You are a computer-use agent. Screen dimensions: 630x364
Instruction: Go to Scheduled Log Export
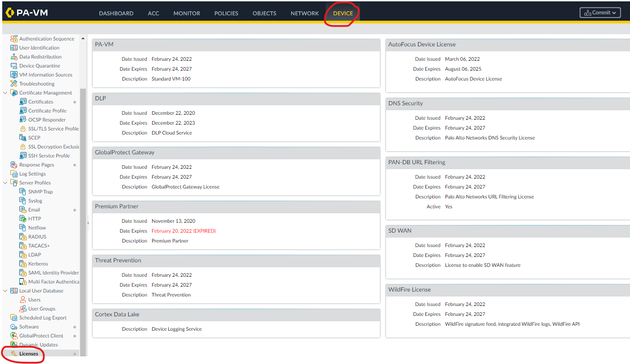pyautogui.click(x=43, y=318)
